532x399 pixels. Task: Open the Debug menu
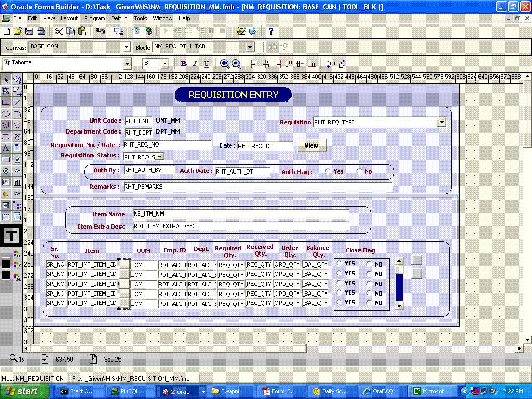[119, 18]
